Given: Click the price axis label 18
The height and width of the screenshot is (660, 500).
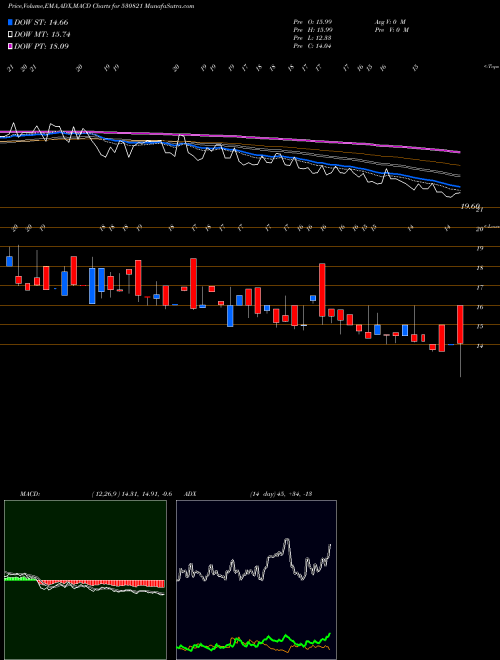Looking at the screenshot, I should point(479,268).
